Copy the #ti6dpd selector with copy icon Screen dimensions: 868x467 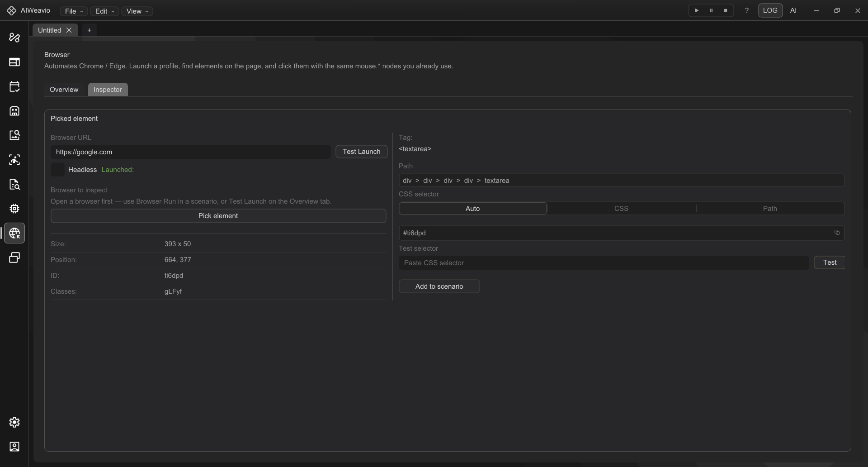837,233
